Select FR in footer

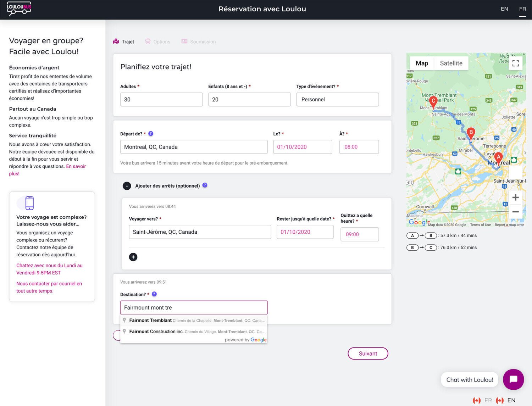488,400
